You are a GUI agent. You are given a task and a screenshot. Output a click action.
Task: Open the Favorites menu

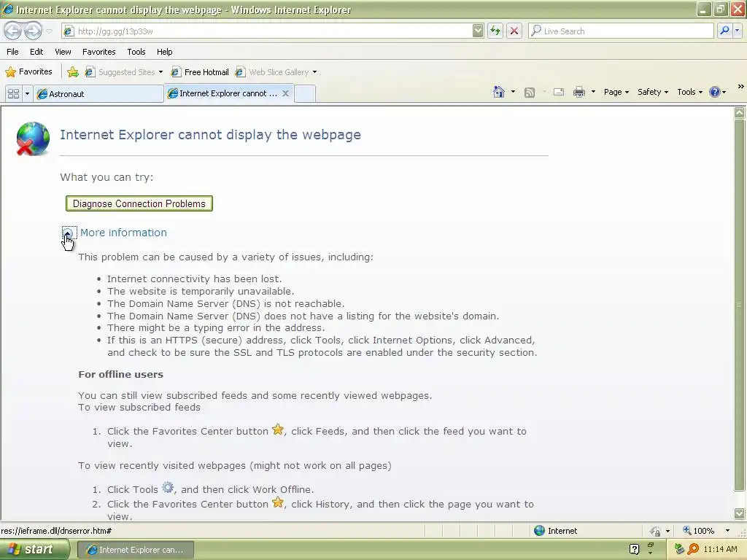[98, 52]
